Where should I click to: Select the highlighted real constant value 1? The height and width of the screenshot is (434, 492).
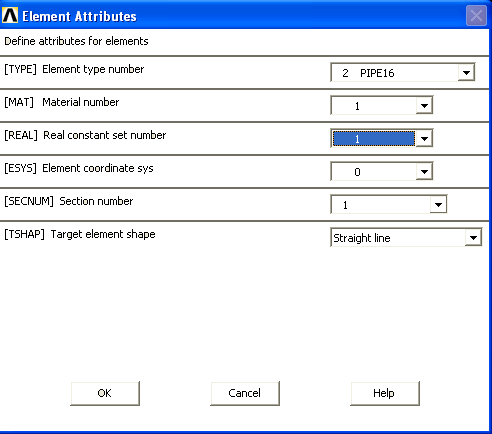point(374,139)
